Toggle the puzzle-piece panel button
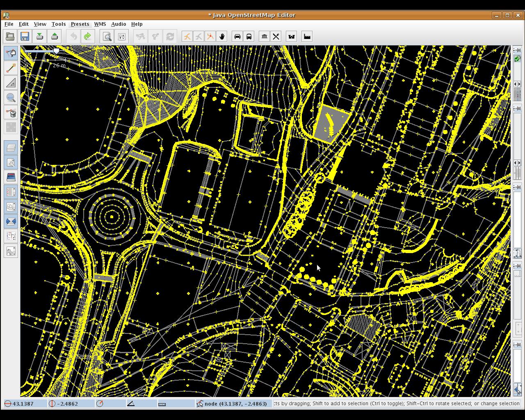This screenshot has width=525, height=420. pyautogui.click(x=11, y=251)
